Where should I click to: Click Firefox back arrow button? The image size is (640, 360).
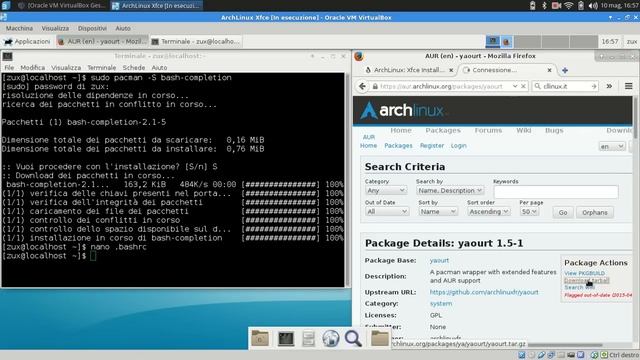(x=362, y=86)
